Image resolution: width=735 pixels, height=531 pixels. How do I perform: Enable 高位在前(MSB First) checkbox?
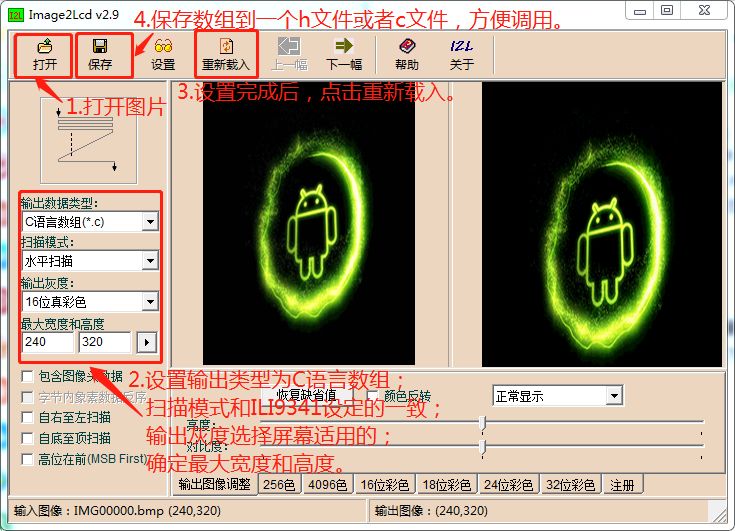pos(27,459)
